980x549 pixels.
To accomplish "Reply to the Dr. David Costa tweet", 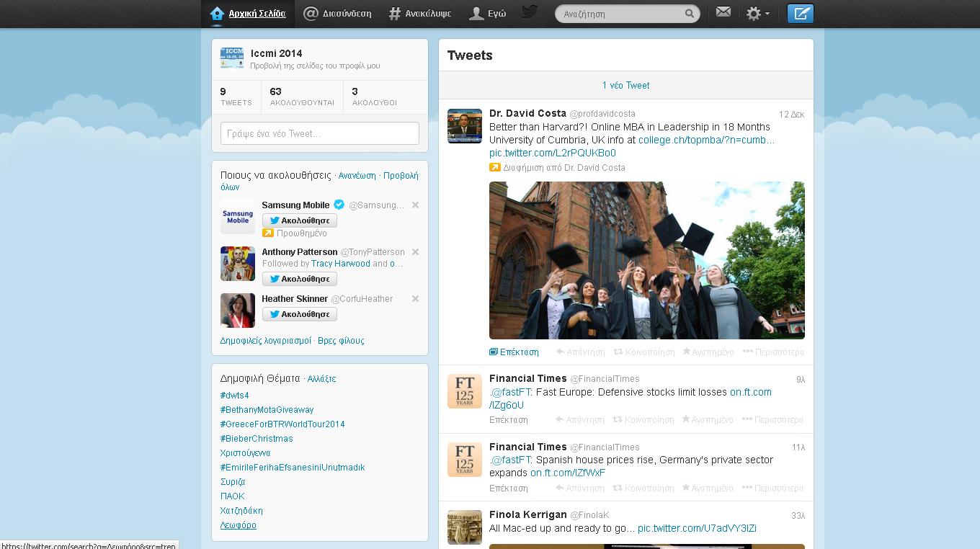I will pos(581,352).
